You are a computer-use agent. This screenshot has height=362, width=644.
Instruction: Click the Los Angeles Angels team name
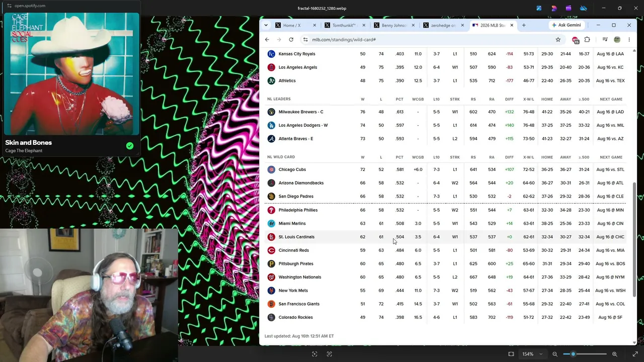click(298, 67)
